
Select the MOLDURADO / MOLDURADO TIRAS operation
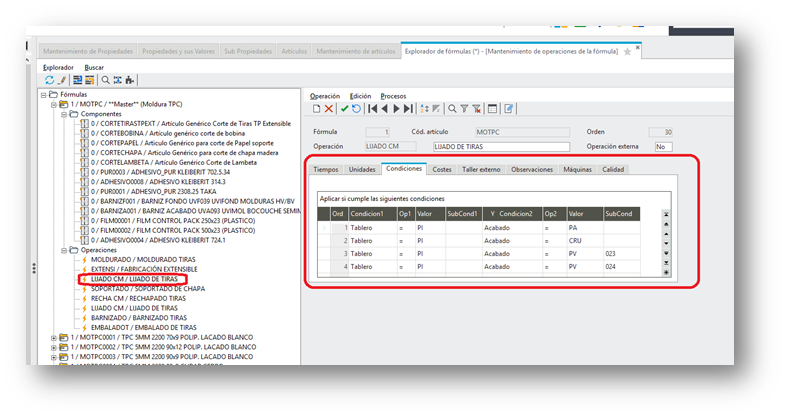(x=143, y=260)
